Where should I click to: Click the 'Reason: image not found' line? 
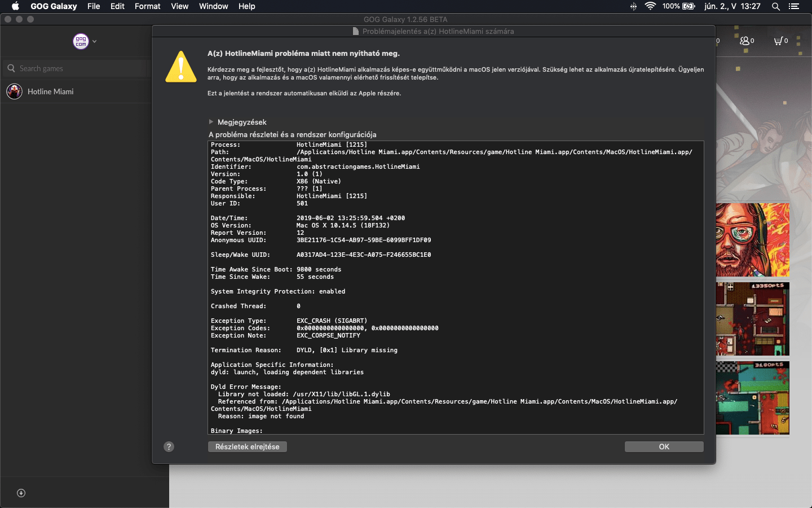coord(261,417)
